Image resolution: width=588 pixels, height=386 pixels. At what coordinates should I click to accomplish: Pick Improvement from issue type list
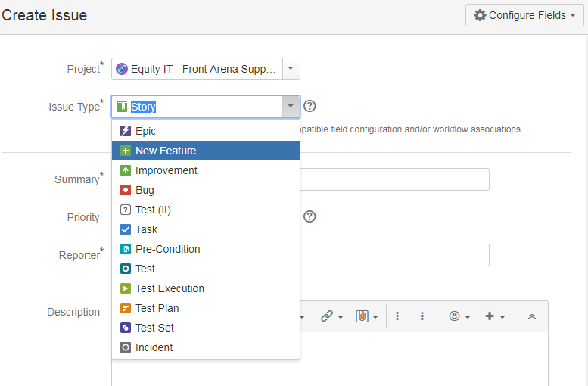pos(206,170)
